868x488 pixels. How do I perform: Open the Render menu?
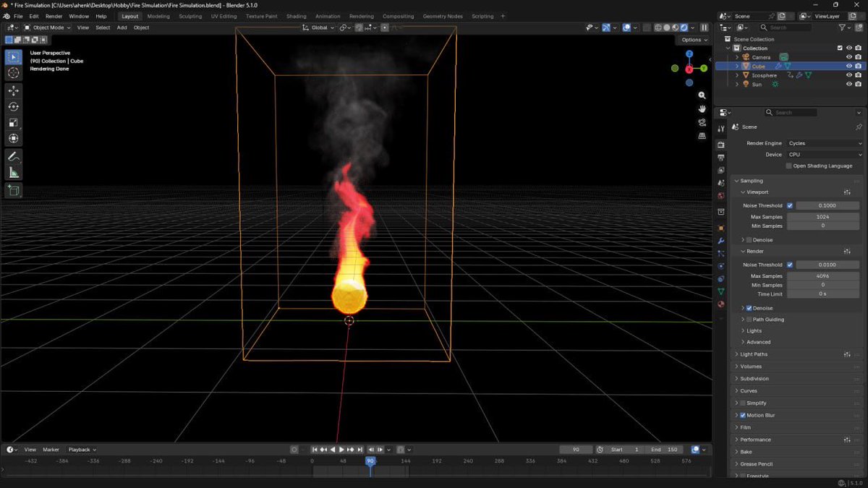[x=54, y=16]
